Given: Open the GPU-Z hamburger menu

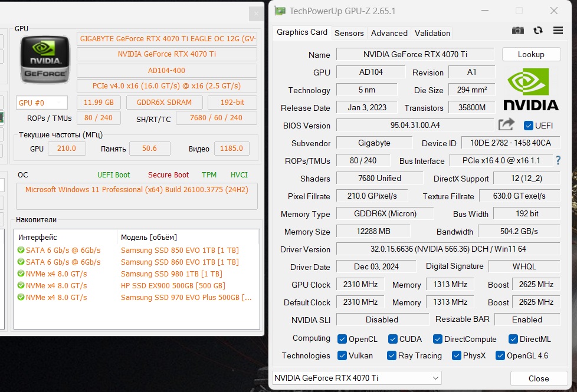Looking at the screenshot, I should [558, 31].
